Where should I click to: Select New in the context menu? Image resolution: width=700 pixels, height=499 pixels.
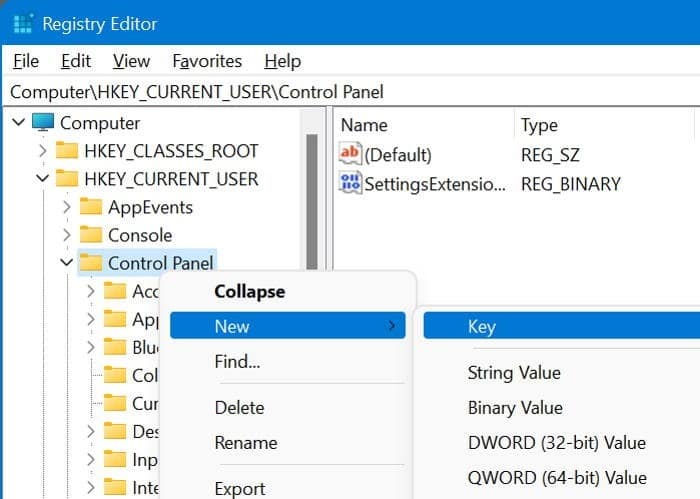[288, 326]
